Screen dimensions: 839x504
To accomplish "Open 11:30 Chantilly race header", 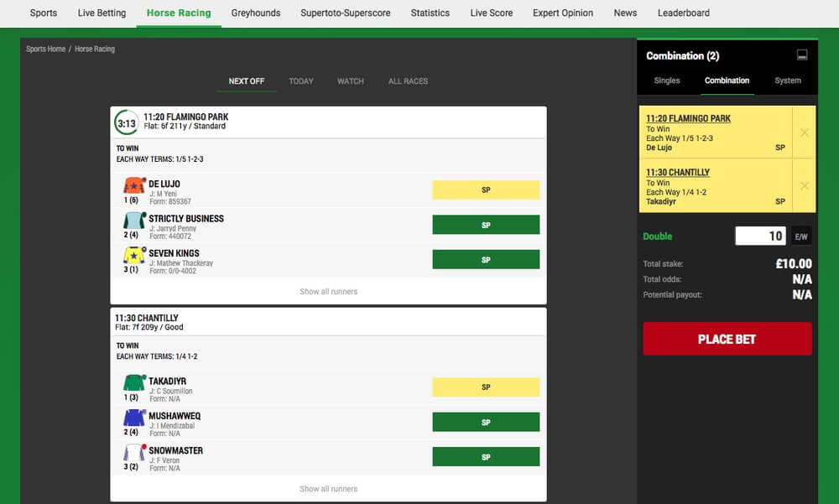I will point(147,318).
